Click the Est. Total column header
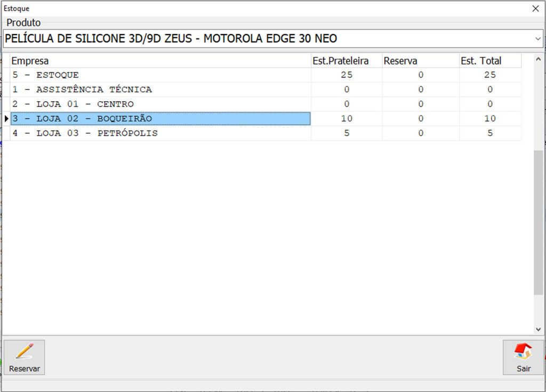This screenshot has height=392, width=546. tap(489, 61)
